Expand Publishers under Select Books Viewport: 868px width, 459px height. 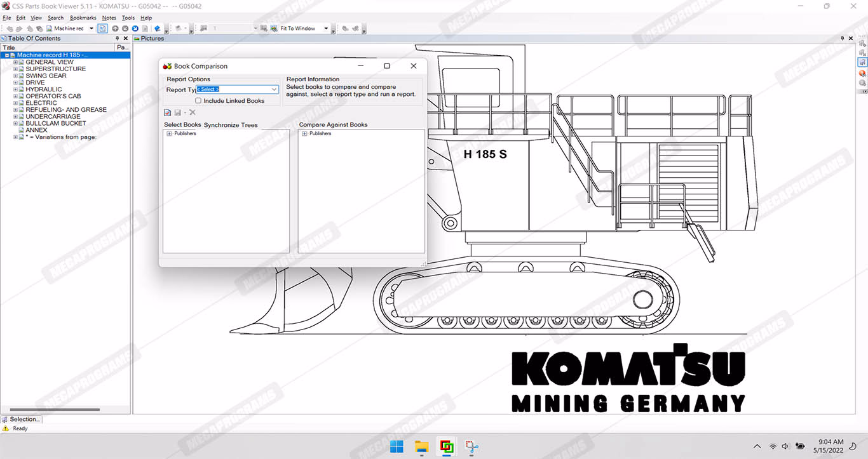169,134
